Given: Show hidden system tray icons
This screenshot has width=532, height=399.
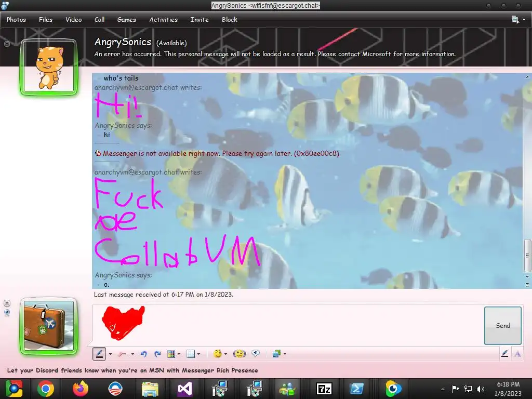Looking at the screenshot, I should point(443,389).
